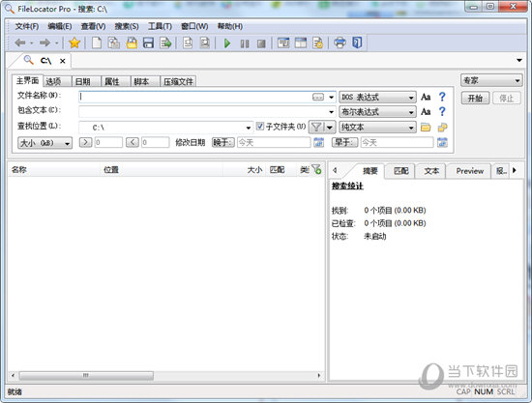Screen dimensions: 532x403
Task: Toggle the greater-than size filter button
Action: (x=85, y=142)
